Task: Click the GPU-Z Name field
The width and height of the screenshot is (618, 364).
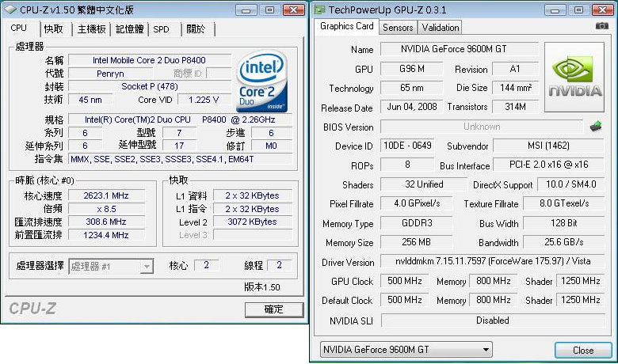Action: (460, 49)
